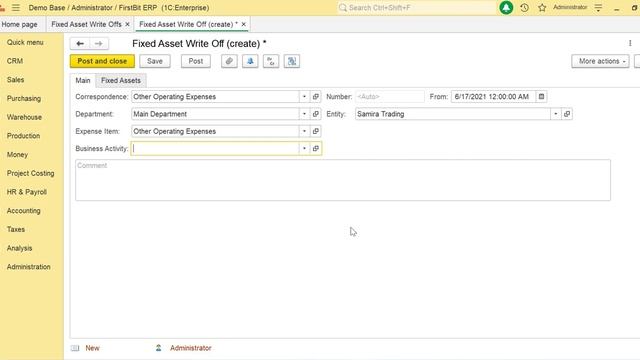
Task: Close the Fixed Asset Write Off (create) tab
Action: click(x=244, y=24)
